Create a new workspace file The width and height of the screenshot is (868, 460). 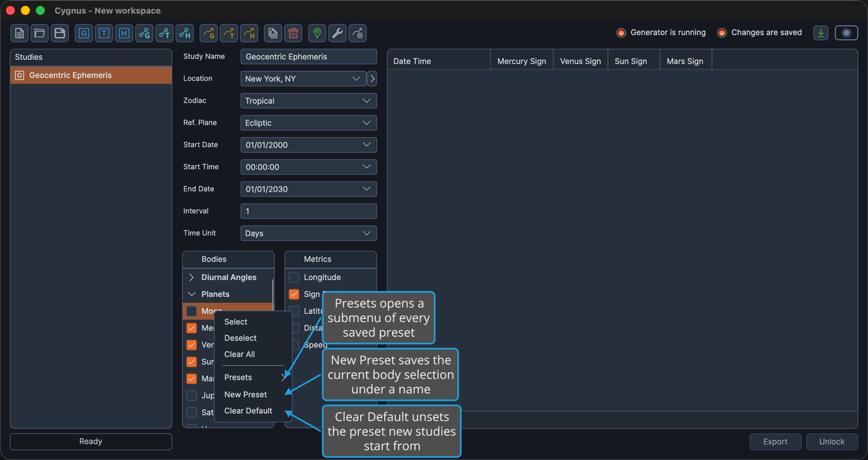[x=20, y=33]
